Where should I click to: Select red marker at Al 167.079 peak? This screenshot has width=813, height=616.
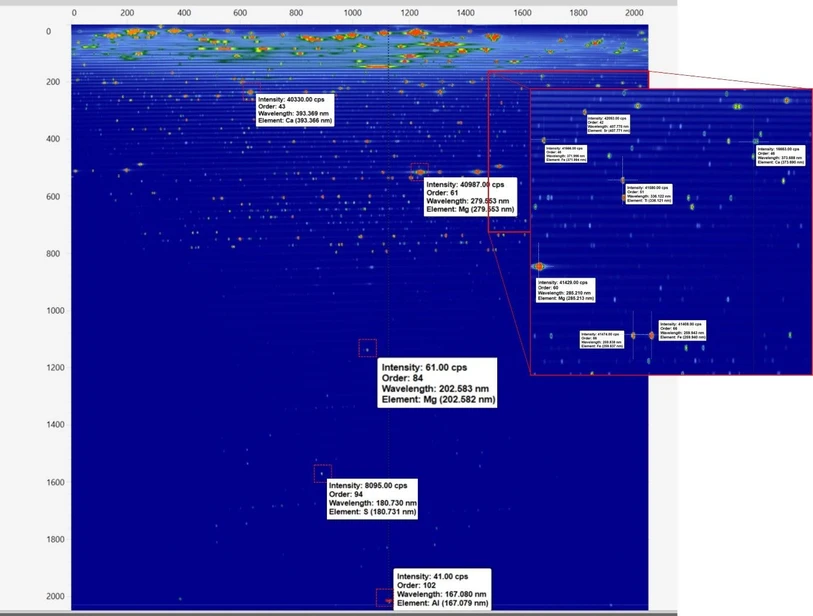[x=385, y=598]
